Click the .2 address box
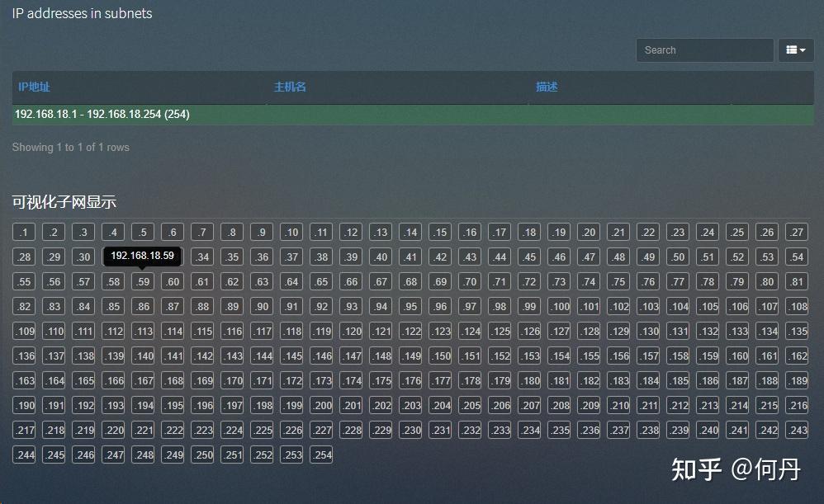This screenshot has width=824, height=504. coord(54,232)
